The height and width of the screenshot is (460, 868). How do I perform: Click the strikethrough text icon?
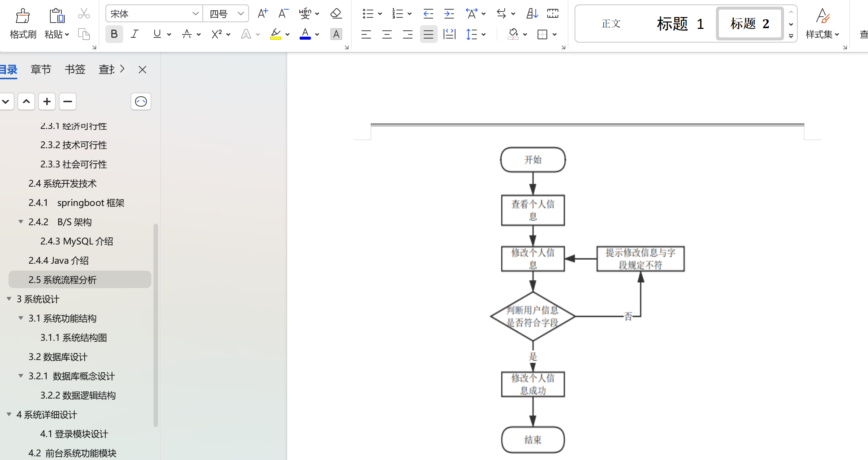point(187,34)
